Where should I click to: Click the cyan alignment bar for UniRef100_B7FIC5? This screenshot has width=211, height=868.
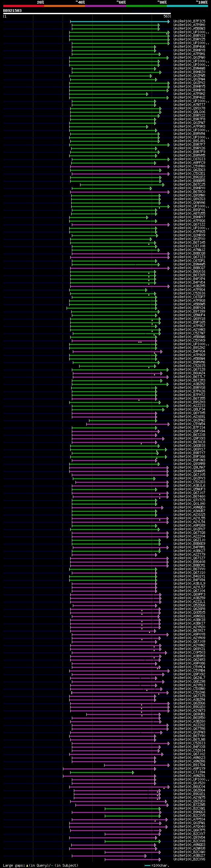click(120, 21)
